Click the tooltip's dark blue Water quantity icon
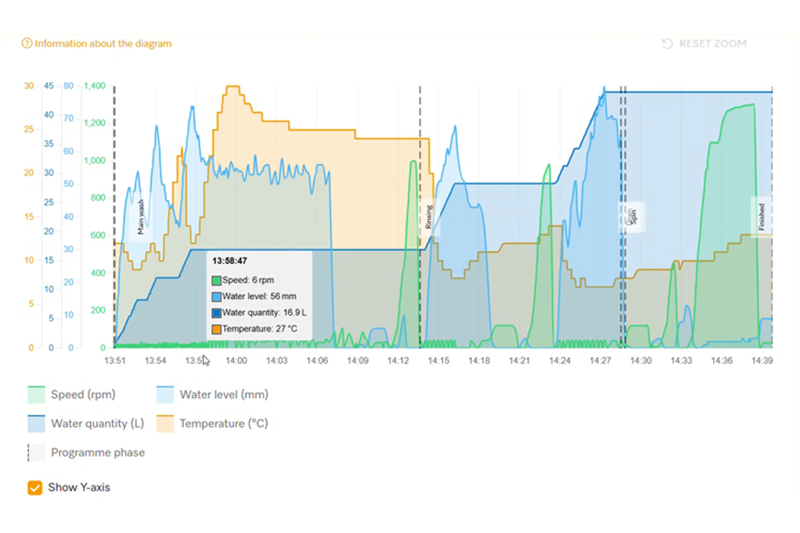The height and width of the screenshot is (533, 800). click(x=217, y=312)
